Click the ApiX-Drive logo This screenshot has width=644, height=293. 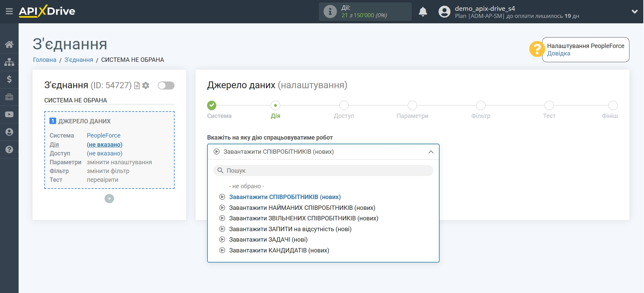point(47,11)
